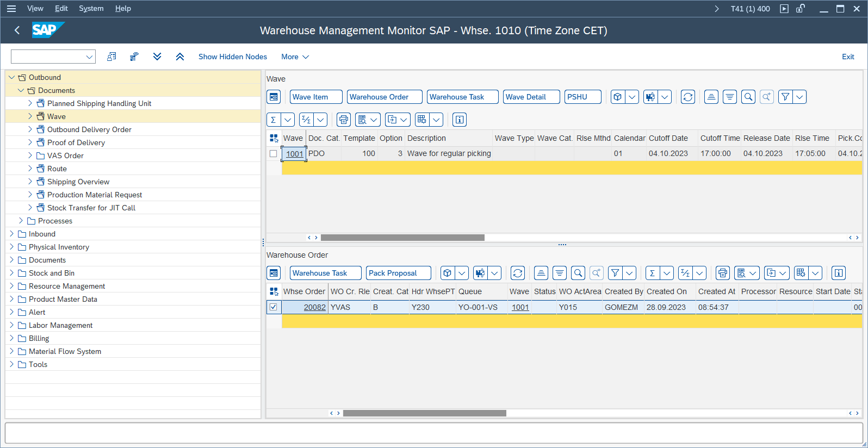This screenshot has height=448, width=868.
Task: Expand the Outbound Delivery Order node
Action: click(x=30, y=129)
